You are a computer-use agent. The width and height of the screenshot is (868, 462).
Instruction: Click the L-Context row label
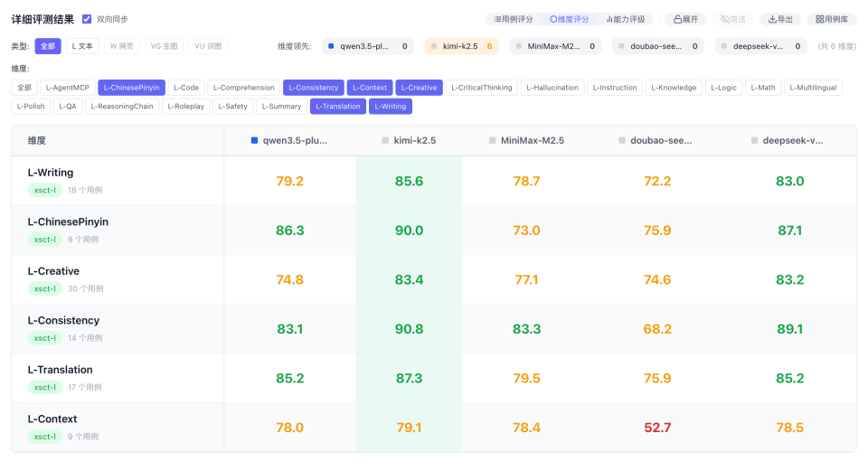52,419
